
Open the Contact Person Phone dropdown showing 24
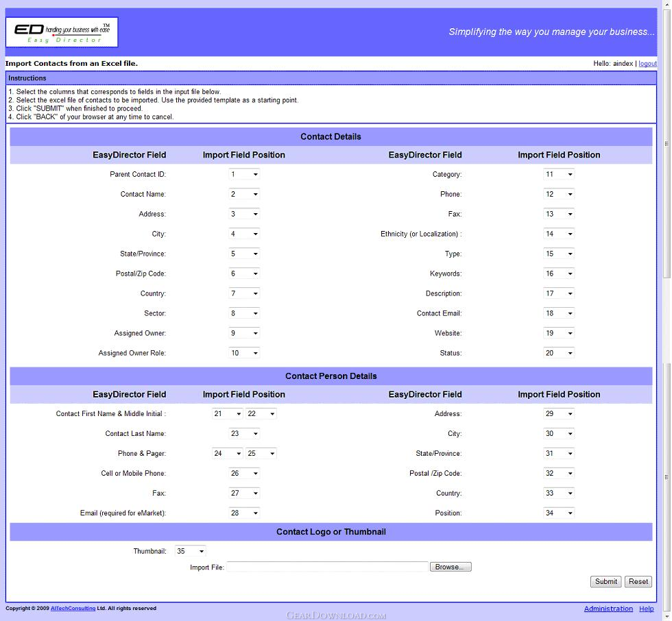[x=228, y=454]
